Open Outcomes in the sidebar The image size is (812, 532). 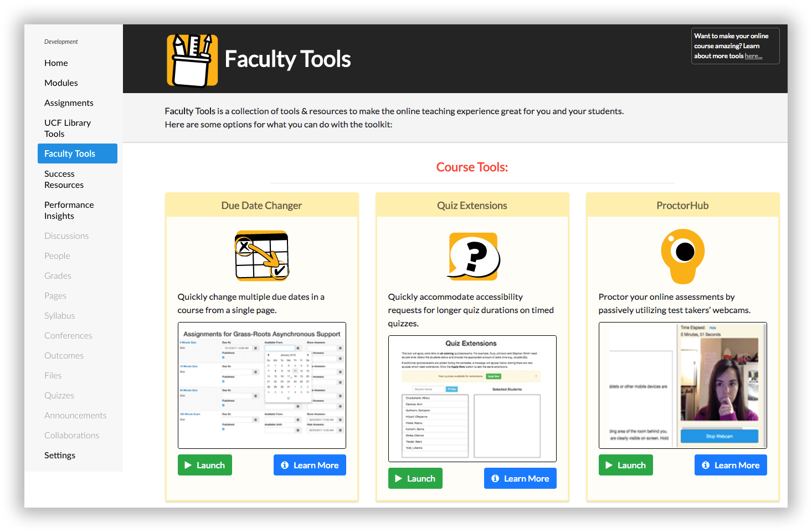pyautogui.click(x=64, y=356)
